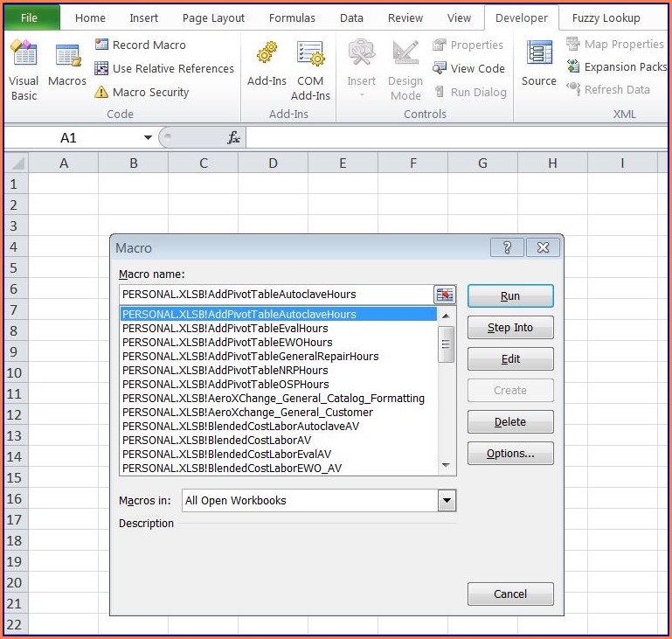This screenshot has width=672, height=639.
Task: Cancel the Macro dialog
Action: pyautogui.click(x=510, y=594)
